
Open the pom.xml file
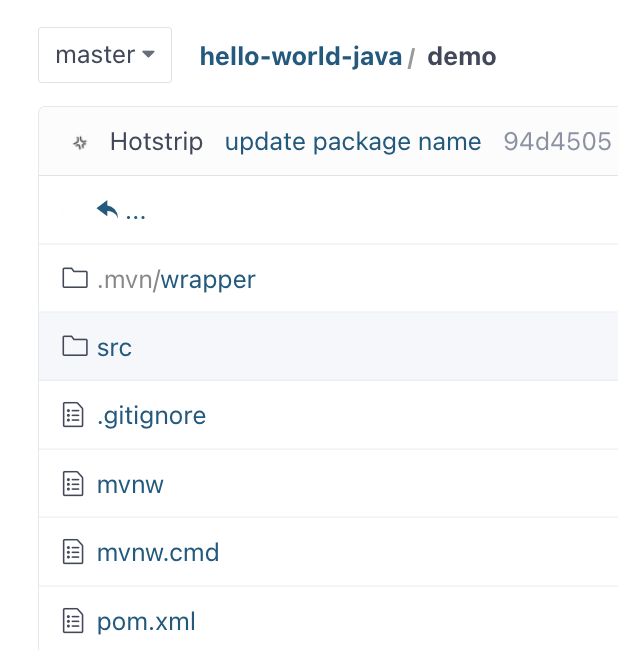[x=146, y=621]
